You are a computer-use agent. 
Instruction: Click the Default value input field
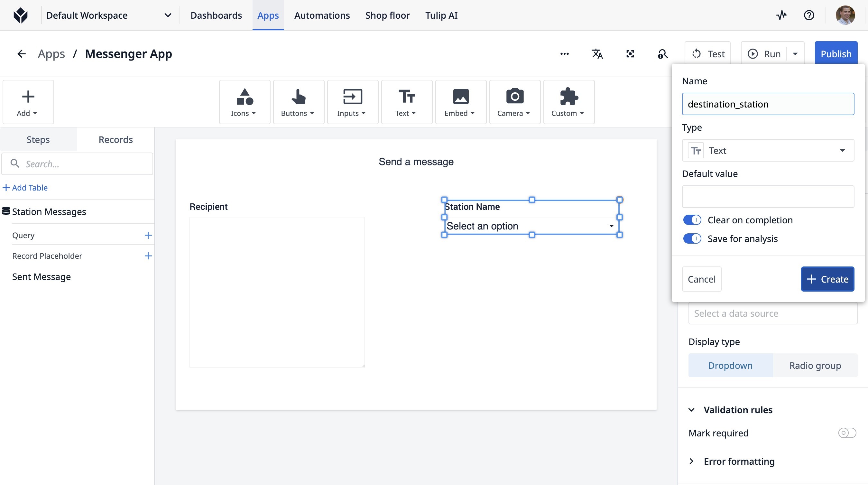(768, 197)
